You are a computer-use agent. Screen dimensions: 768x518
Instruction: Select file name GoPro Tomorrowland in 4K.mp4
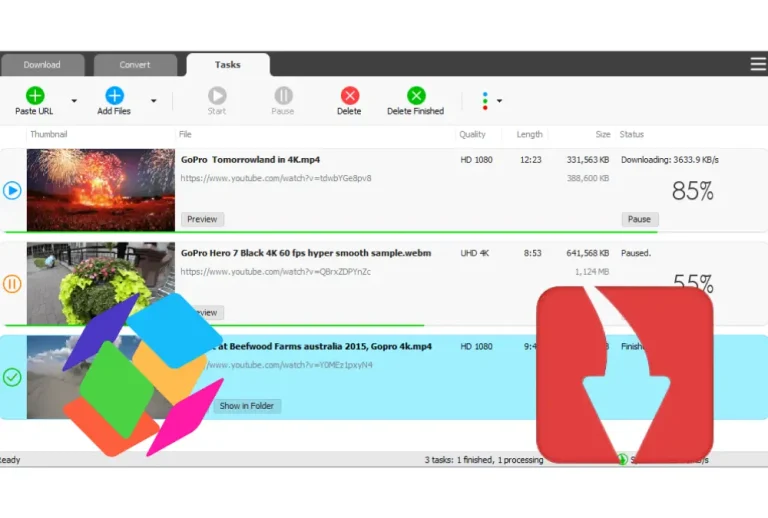click(250, 160)
